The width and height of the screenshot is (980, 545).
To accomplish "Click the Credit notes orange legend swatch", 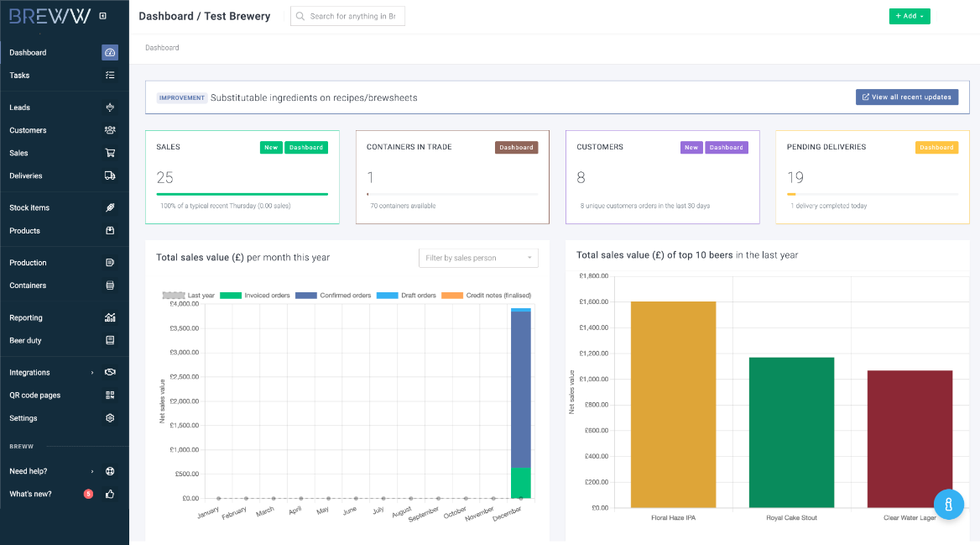I will pyautogui.click(x=452, y=296).
